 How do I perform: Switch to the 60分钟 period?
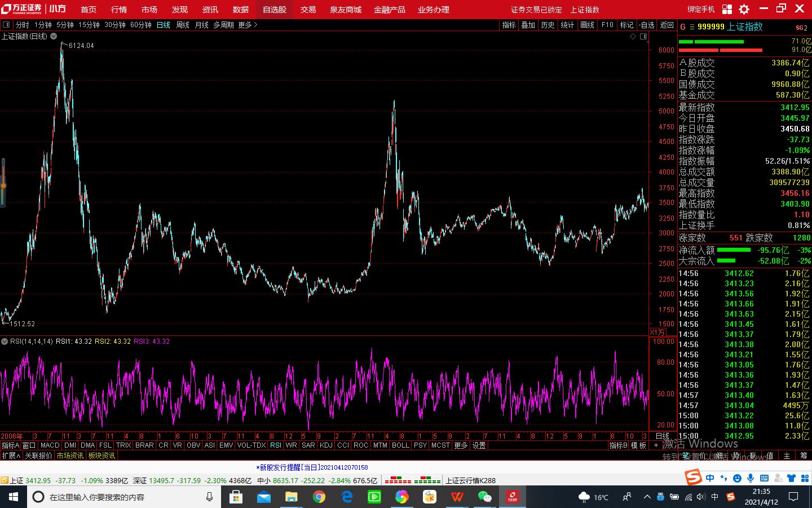(141, 25)
